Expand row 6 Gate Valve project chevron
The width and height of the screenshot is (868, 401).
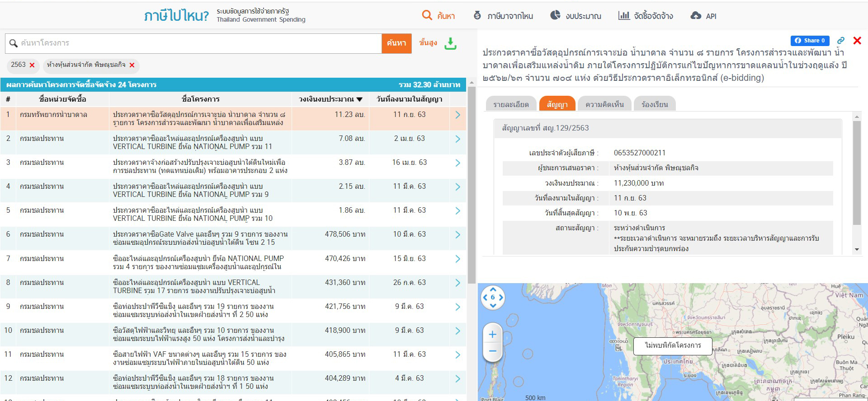[458, 234]
